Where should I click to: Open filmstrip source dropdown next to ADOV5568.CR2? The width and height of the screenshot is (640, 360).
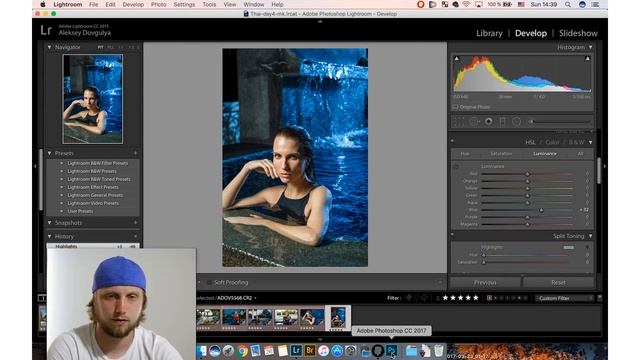256,298
